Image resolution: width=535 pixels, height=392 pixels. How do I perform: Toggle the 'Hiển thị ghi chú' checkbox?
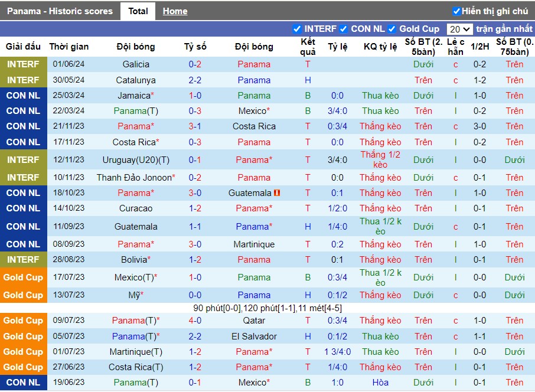[x=456, y=11]
